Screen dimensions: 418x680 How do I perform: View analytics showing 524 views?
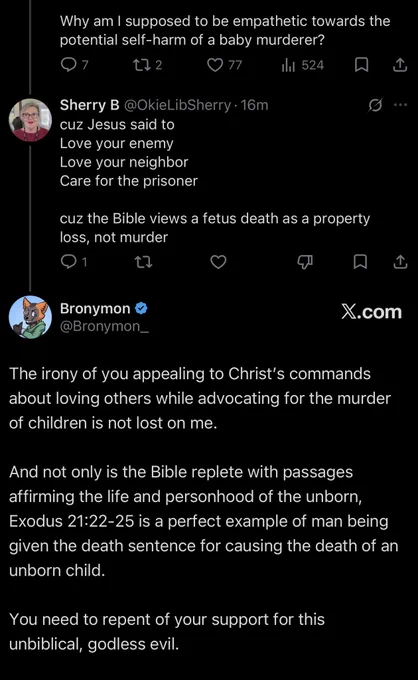pos(302,65)
